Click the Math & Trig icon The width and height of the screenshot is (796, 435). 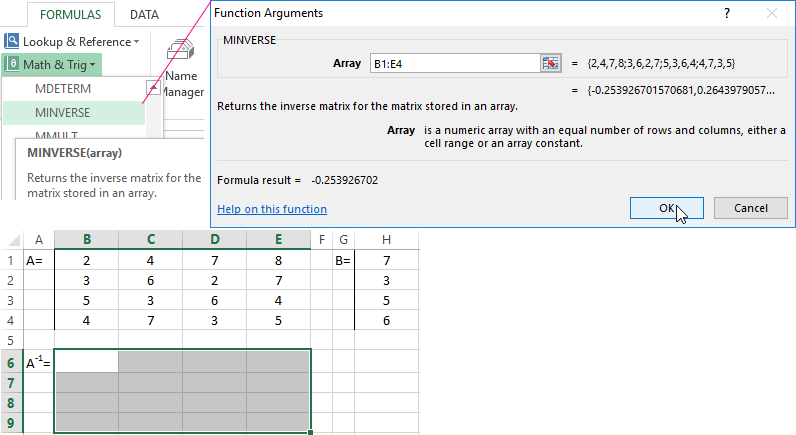click(11, 64)
